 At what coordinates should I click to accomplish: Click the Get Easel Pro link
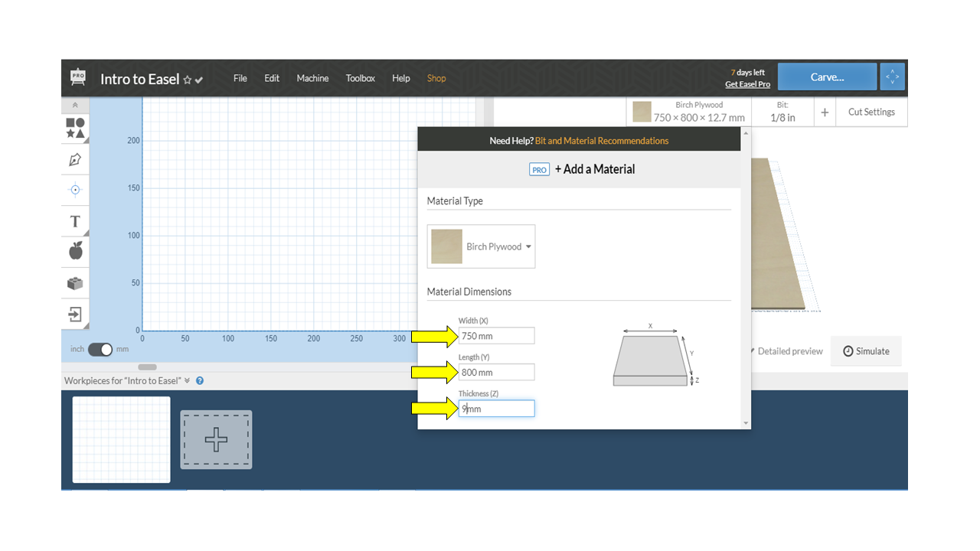pos(748,84)
